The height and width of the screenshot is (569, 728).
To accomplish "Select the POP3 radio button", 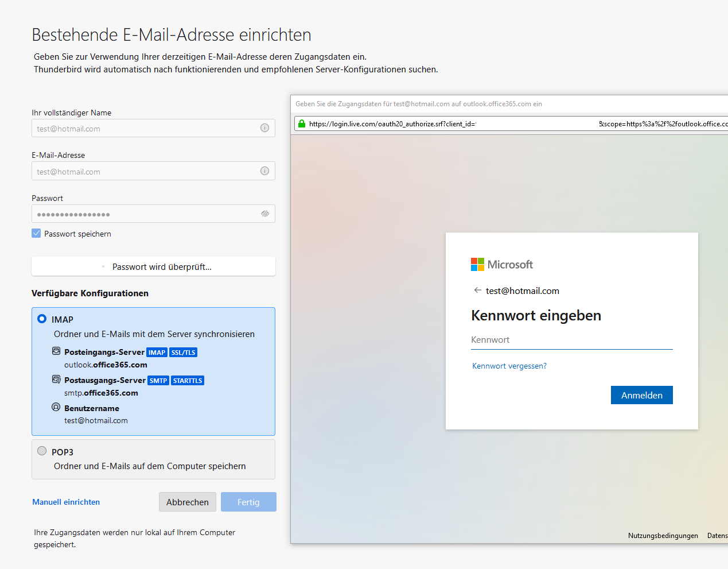I will coord(42,451).
